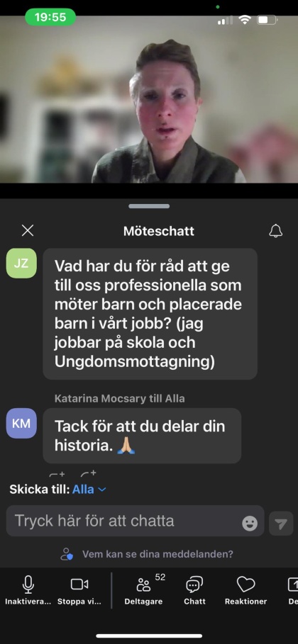
Task: Select the message Tack för att du delar
Action: pos(142,436)
